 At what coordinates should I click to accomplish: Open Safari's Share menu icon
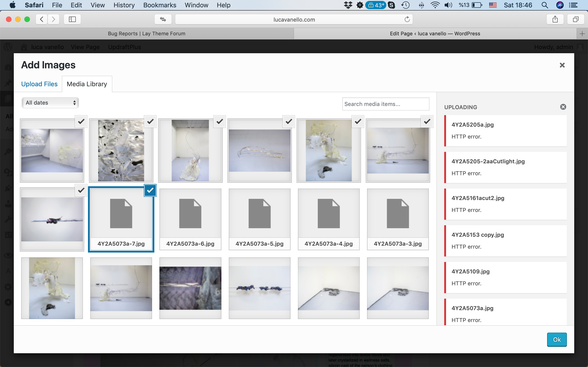(x=555, y=19)
